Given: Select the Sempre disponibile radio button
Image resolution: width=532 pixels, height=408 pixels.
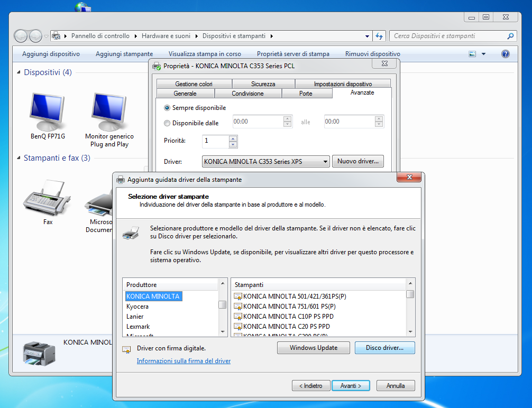Looking at the screenshot, I should pyautogui.click(x=168, y=108).
